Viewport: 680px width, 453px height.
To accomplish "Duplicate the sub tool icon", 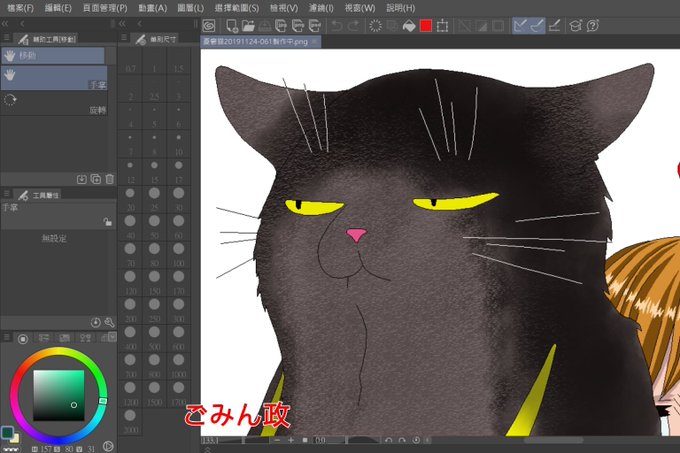I will (96, 179).
